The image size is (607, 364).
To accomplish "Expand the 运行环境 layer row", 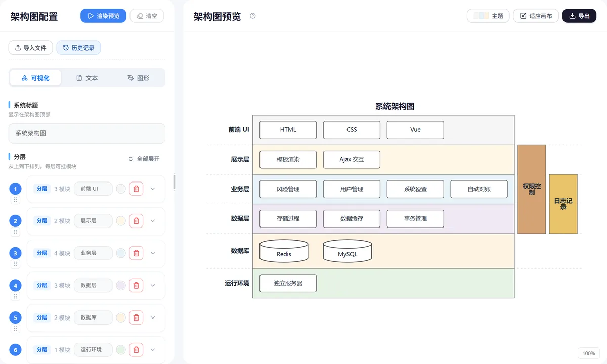I will [x=153, y=350].
